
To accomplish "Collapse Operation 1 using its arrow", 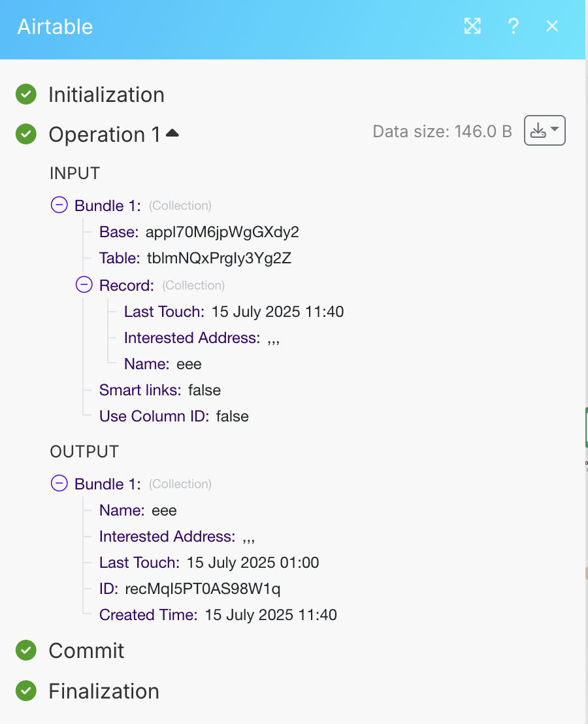I will 172,133.
